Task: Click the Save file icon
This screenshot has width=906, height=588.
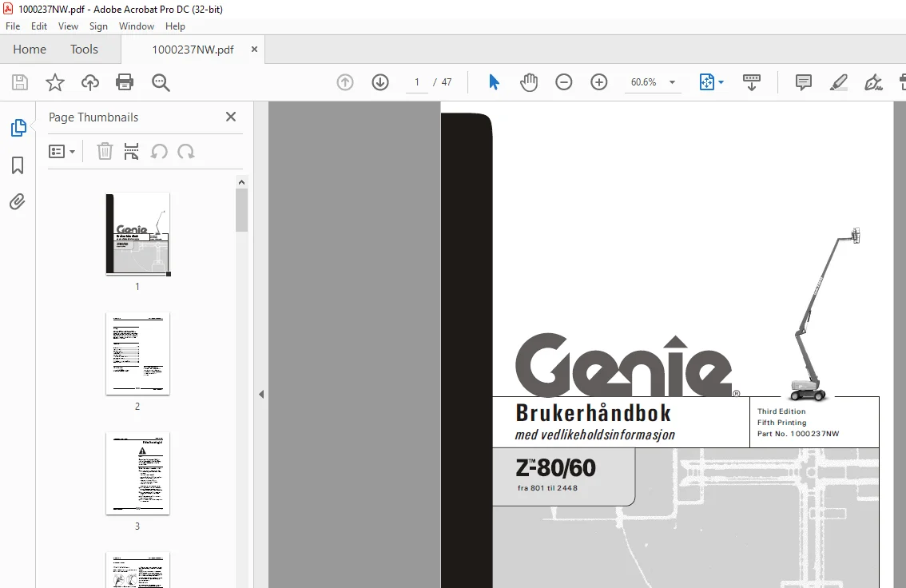Action: click(20, 82)
